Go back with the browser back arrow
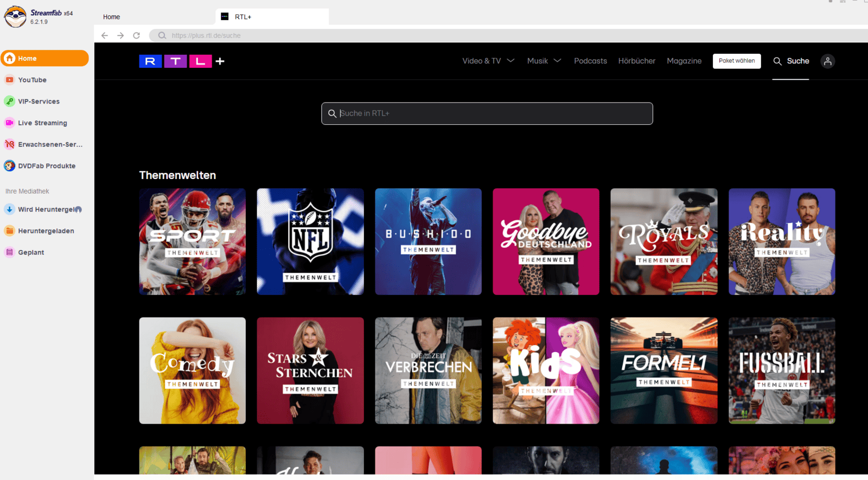The width and height of the screenshot is (868, 480). coord(105,35)
